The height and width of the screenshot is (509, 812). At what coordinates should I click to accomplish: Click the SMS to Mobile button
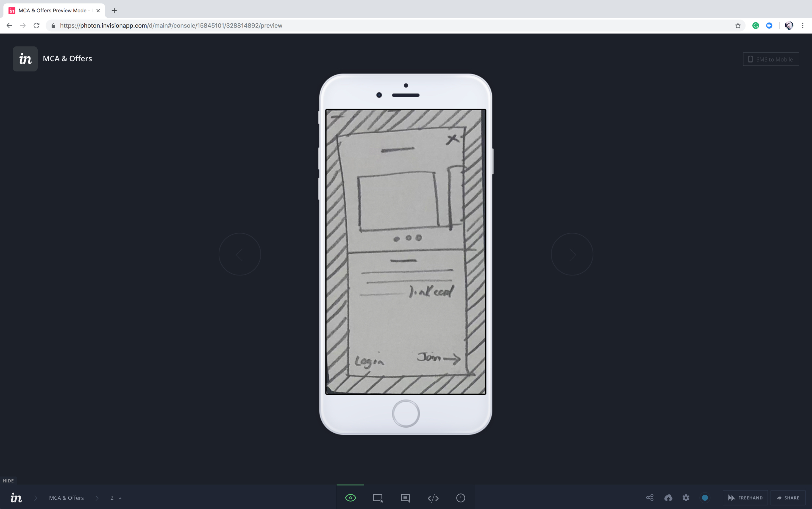771,59
